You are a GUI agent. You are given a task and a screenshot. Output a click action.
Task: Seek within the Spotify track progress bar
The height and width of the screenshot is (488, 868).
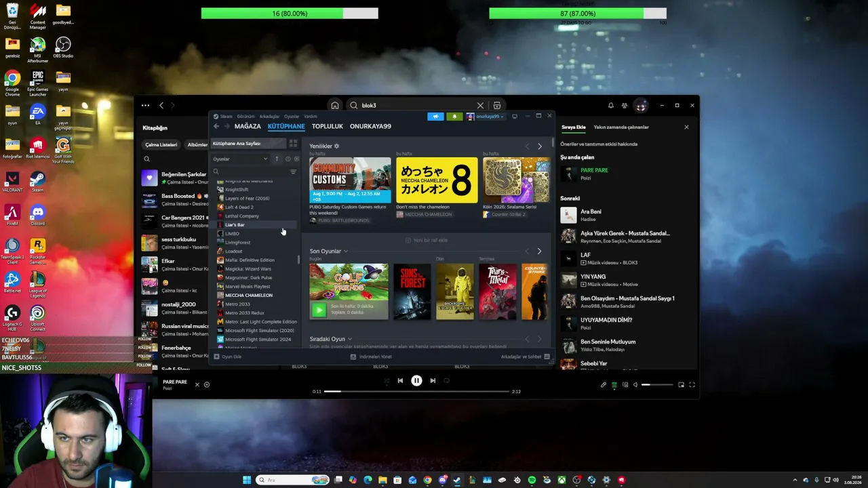pos(416,392)
